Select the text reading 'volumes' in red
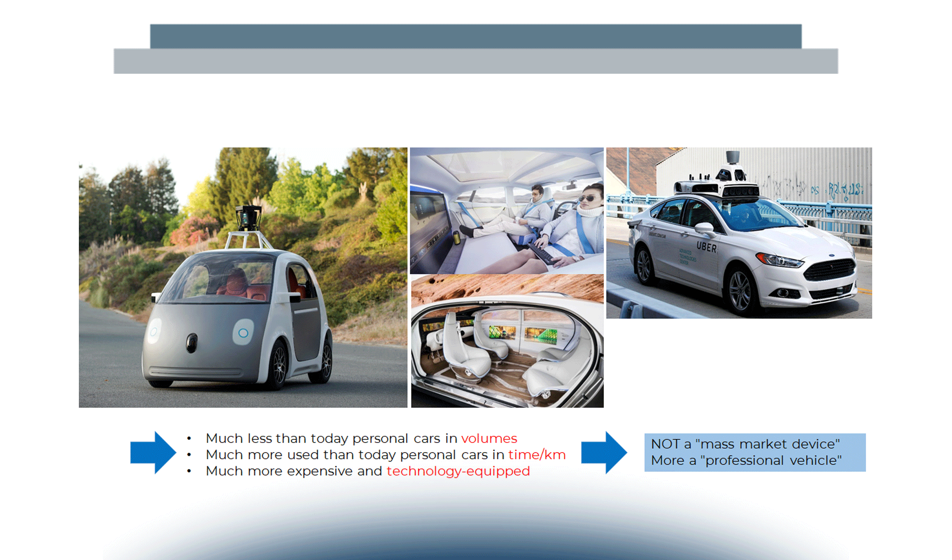The image size is (952, 560). click(489, 439)
